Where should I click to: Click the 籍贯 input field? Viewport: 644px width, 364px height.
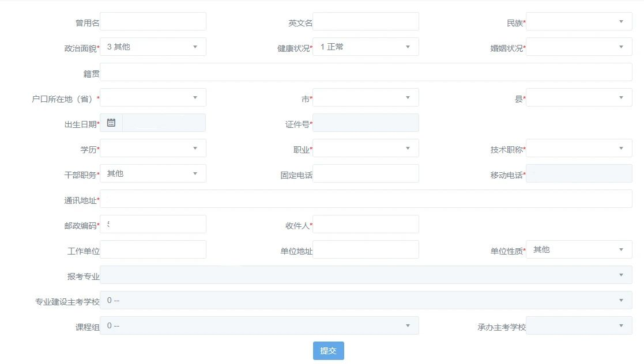[x=366, y=73]
